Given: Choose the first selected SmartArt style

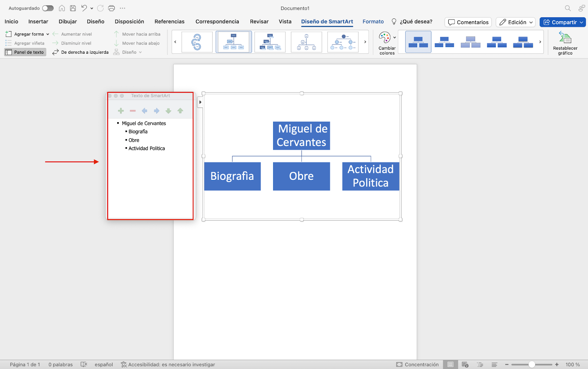Looking at the screenshot, I should [x=418, y=42].
